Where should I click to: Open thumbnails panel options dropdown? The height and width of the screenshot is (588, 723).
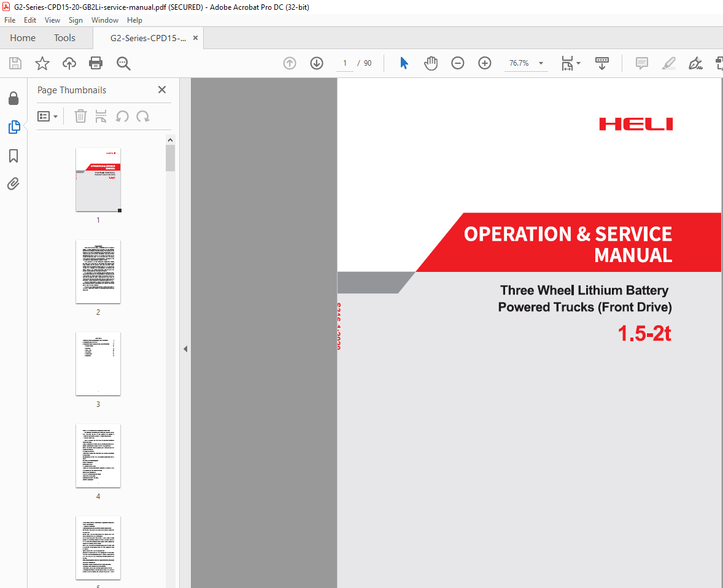[47, 116]
